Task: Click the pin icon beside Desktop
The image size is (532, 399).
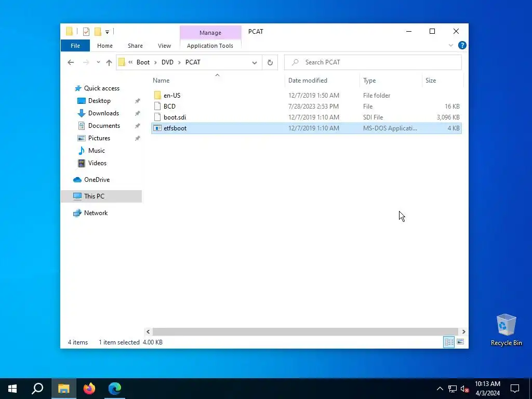Action: [x=137, y=101]
